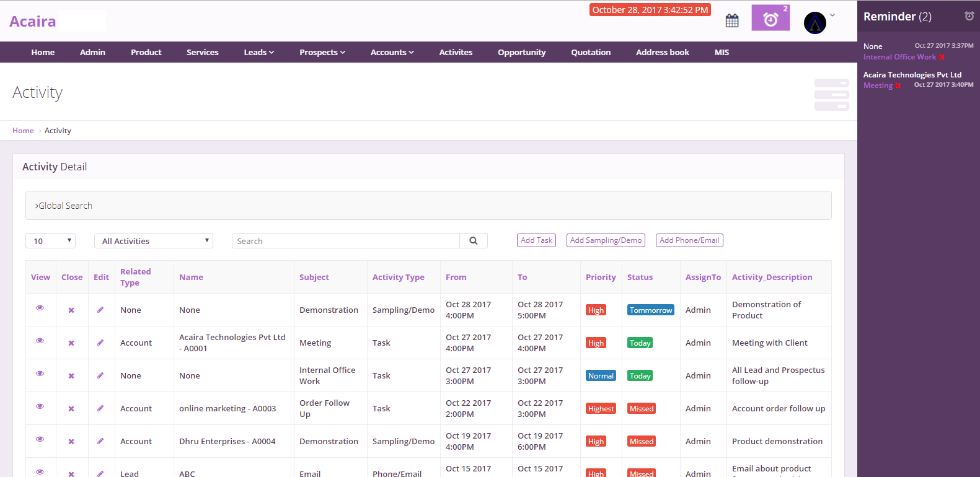Go to the Address book menu
The height and width of the screenshot is (477, 980).
tap(662, 53)
